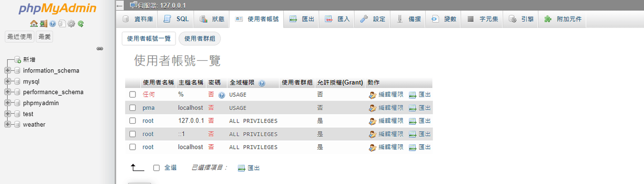Check the 全選 select all checkbox
Image resolution: width=644 pixels, height=184 pixels.
click(x=156, y=168)
